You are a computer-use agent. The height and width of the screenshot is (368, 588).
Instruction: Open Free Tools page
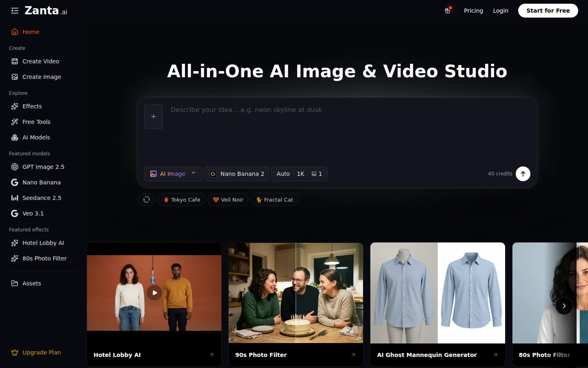point(43,122)
